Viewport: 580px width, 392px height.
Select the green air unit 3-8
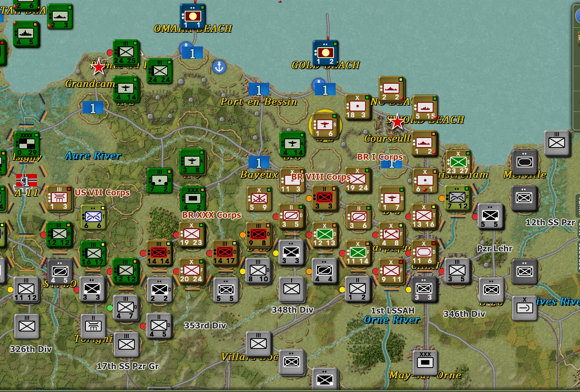(192, 162)
